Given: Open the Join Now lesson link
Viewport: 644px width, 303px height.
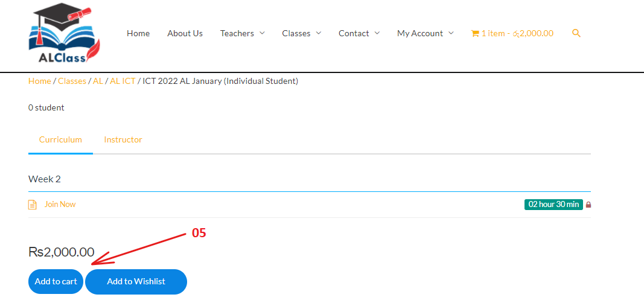Looking at the screenshot, I should 60,205.
